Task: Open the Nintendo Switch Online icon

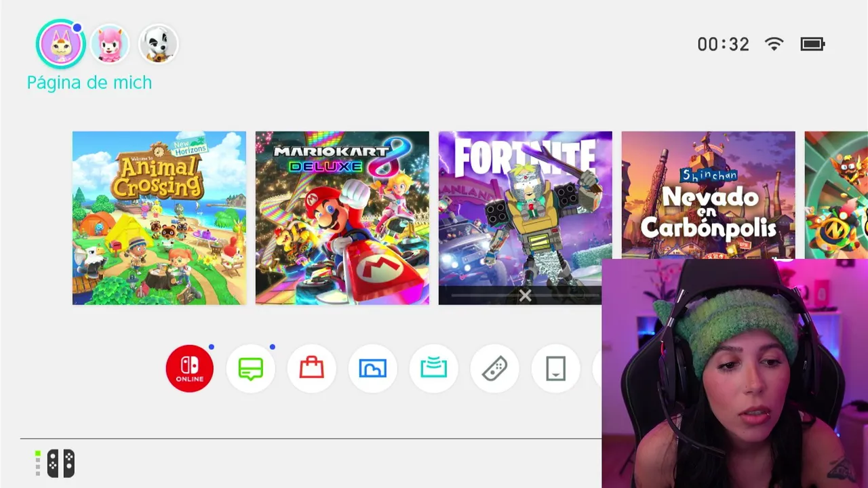Action: [190, 369]
